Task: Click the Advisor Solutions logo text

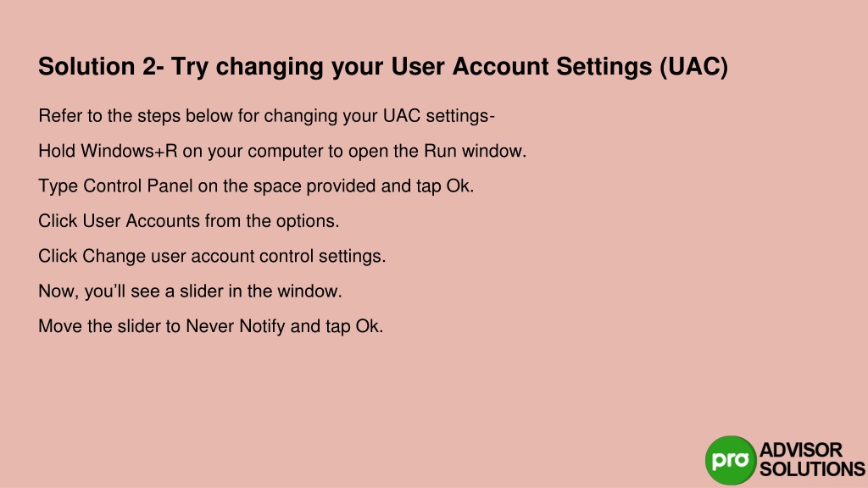Action: (811, 460)
